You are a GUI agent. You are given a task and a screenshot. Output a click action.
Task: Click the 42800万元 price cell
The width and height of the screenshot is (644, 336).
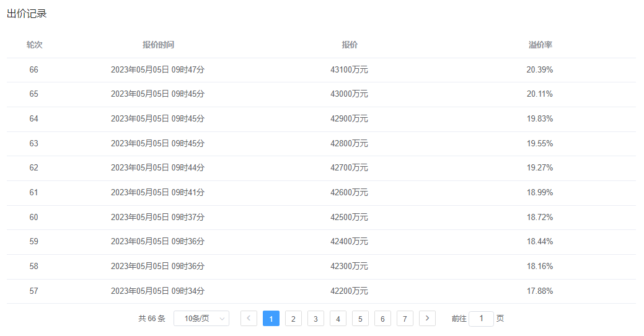click(x=349, y=143)
